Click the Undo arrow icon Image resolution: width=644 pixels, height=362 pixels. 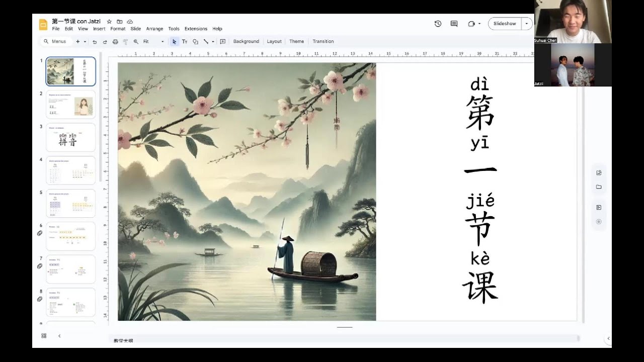point(95,42)
